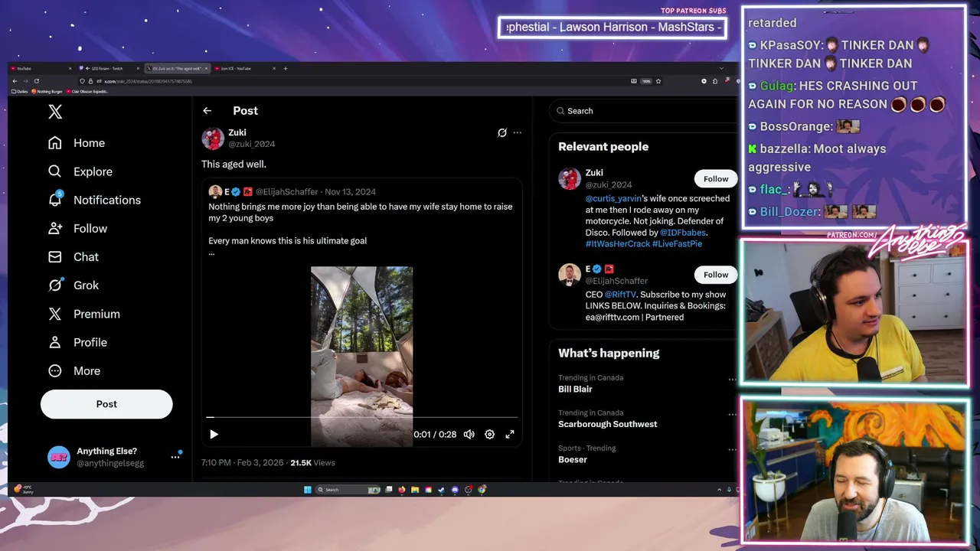Open Steam from the taskbar
980x551 pixels.
click(x=441, y=490)
